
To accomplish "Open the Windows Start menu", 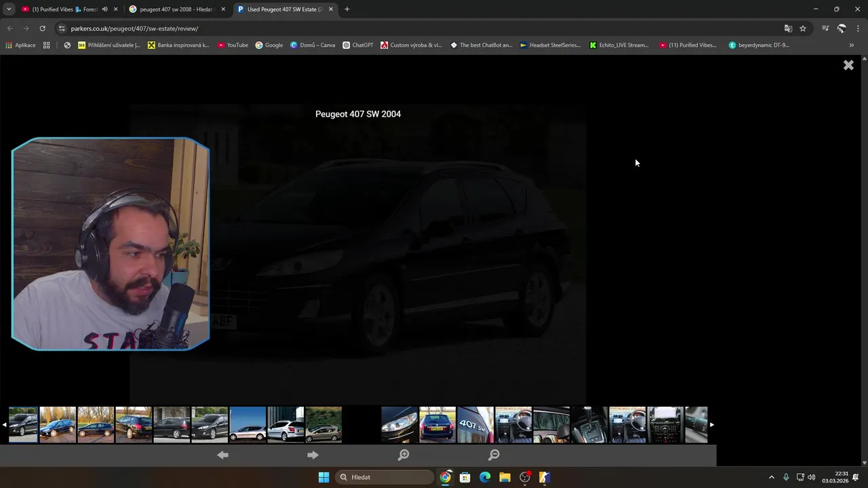I will tap(323, 477).
